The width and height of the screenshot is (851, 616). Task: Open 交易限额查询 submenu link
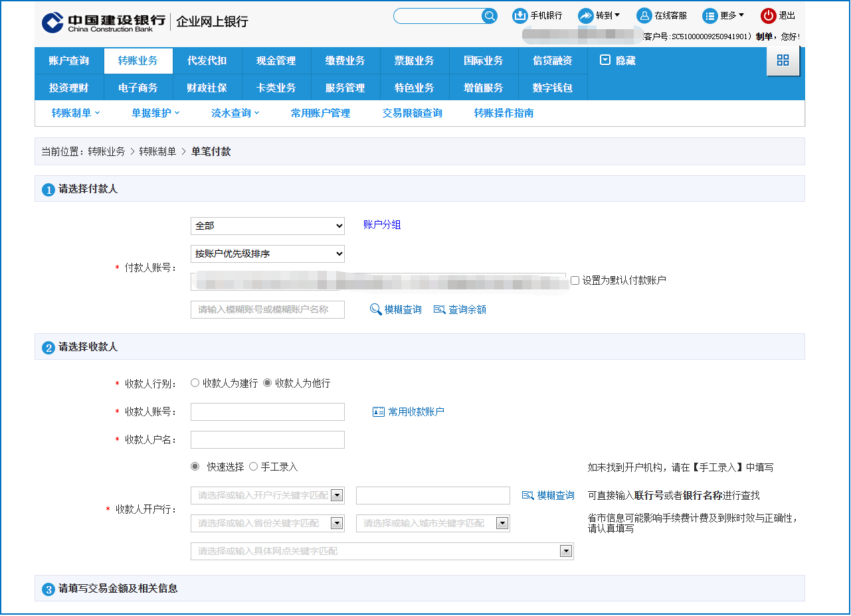(412, 113)
